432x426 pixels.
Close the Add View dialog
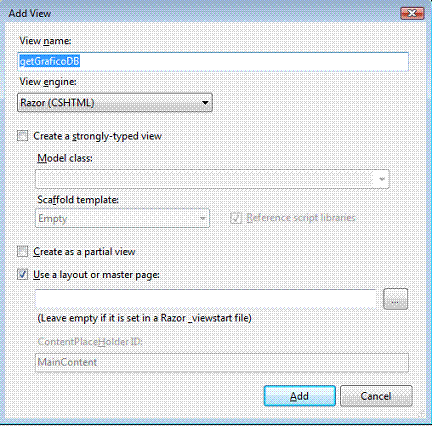(412, 13)
